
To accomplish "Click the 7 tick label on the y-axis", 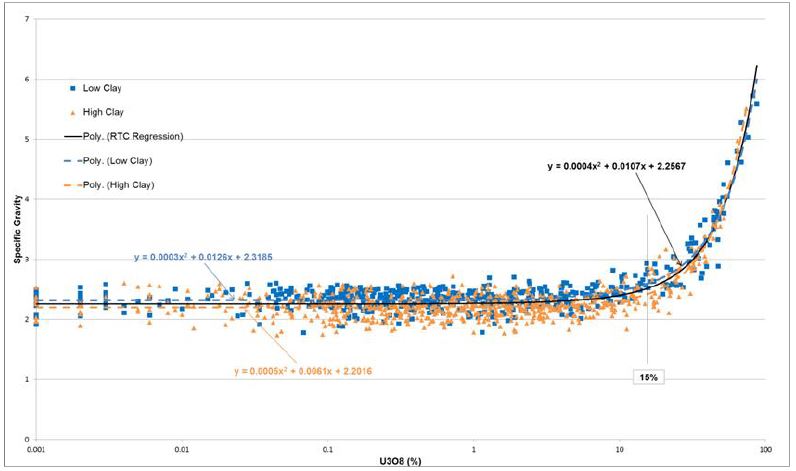I will (26, 20).
